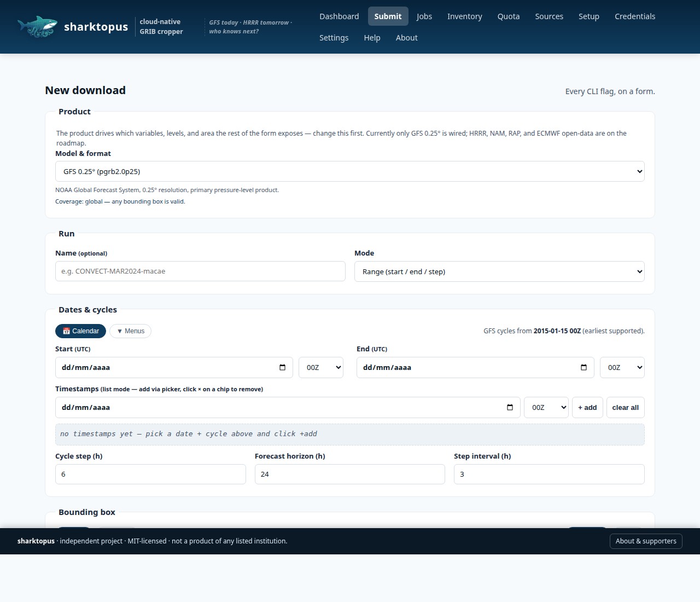Switch to Menus date entry mode
The height and width of the screenshot is (602, 700).
pyautogui.click(x=130, y=331)
